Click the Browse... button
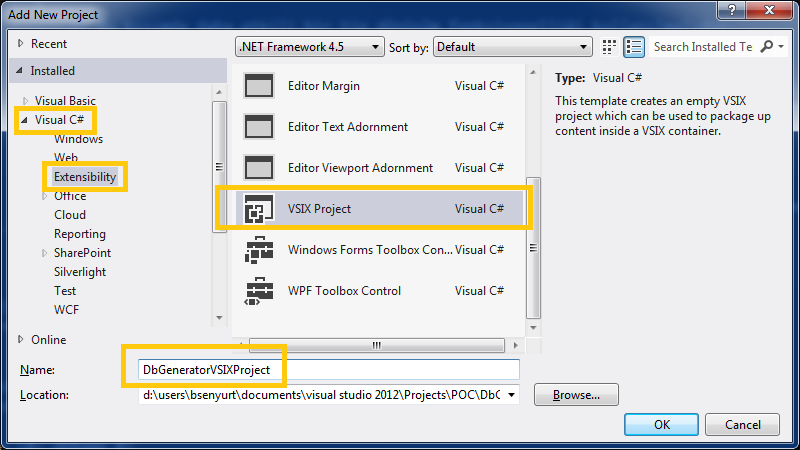This screenshot has width=800, height=450. [x=576, y=395]
